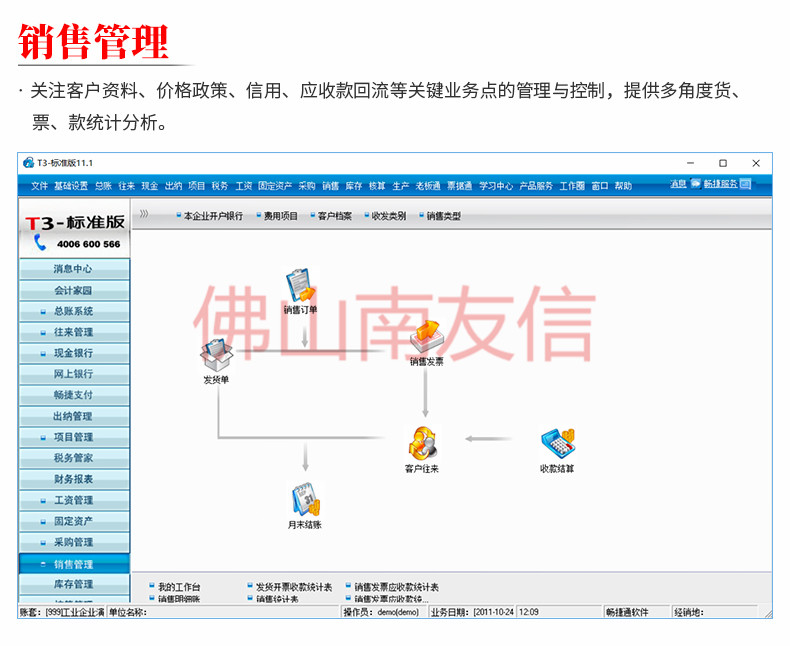This screenshot has height=646, width=790.
Task: Expand the 项目管理 sidebar section
Action: (43, 438)
